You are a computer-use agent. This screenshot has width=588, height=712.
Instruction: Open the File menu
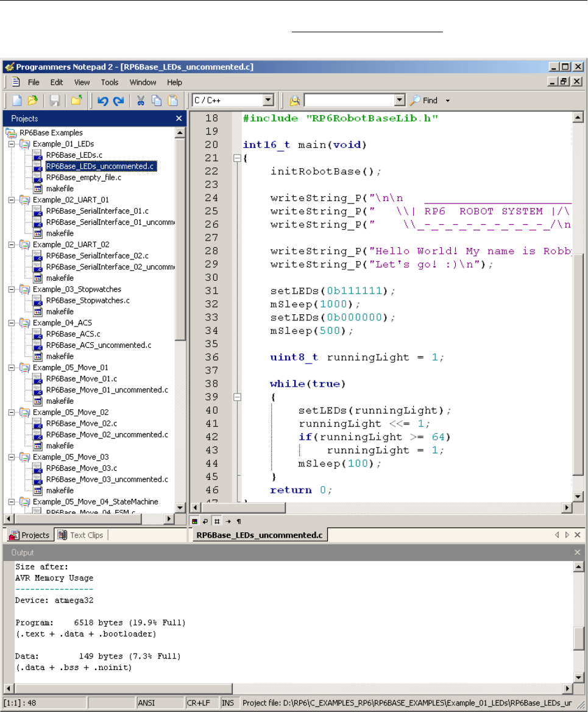click(34, 82)
